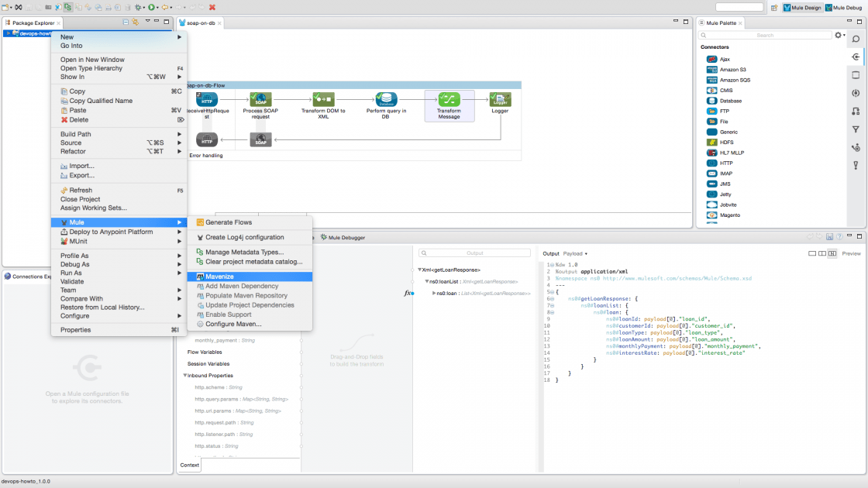Click the Logger node in soap-on-db-Flow
868x488 pixels.
click(500, 99)
